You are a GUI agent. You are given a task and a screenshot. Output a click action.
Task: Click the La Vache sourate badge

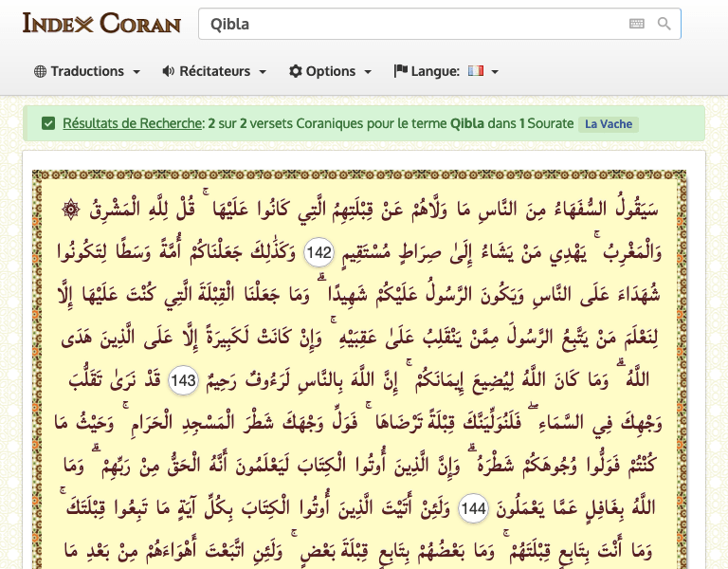pos(608,124)
